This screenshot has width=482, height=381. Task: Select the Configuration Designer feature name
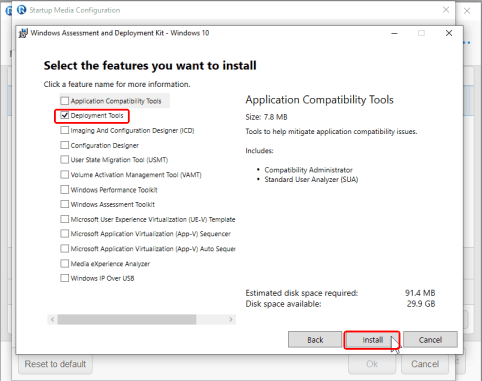[105, 145]
